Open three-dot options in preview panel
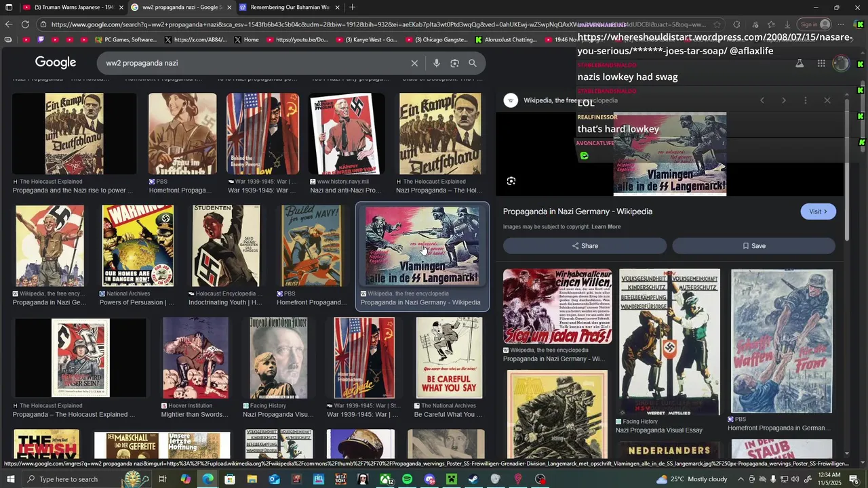Screen dimensions: 868x488 tap(805, 100)
